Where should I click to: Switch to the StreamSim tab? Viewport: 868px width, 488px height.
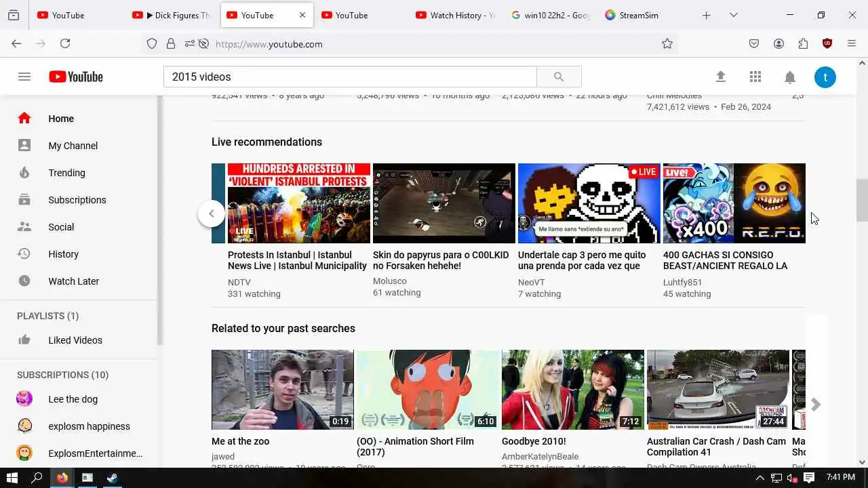tap(644, 15)
